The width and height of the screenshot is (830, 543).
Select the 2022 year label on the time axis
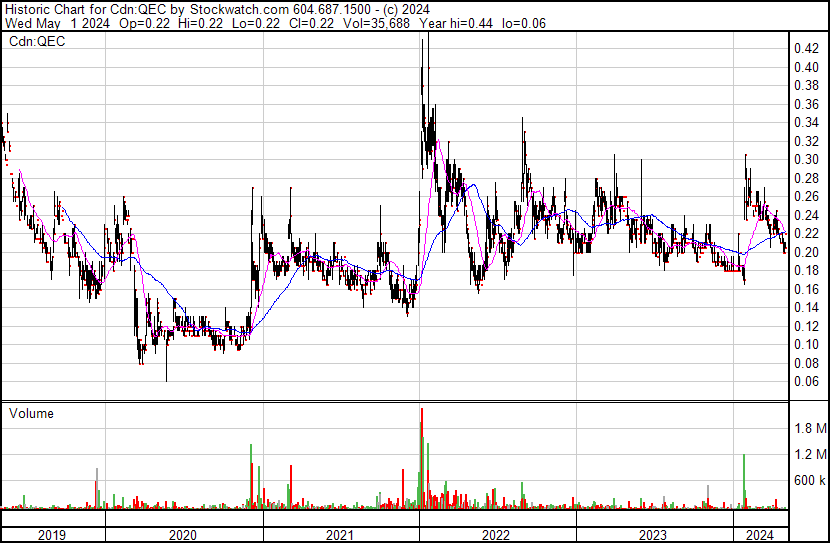[x=497, y=535]
